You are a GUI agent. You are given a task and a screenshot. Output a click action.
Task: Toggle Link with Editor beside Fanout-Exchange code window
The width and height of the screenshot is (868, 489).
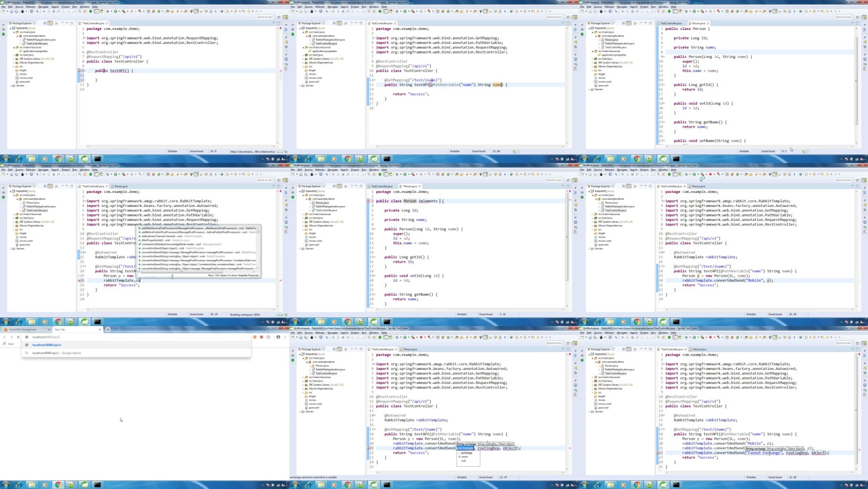pos(629,349)
